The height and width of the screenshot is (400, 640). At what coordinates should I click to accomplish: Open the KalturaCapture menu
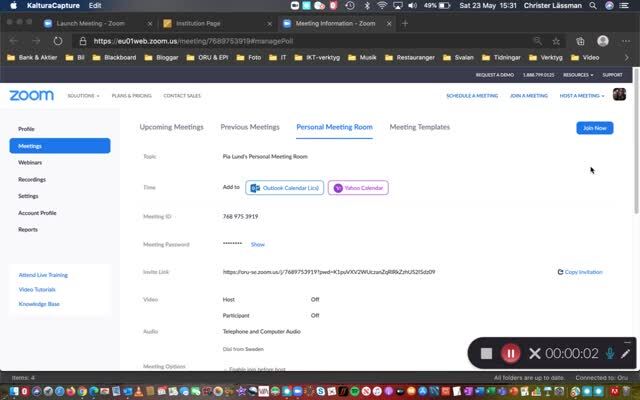click(x=53, y=6)
